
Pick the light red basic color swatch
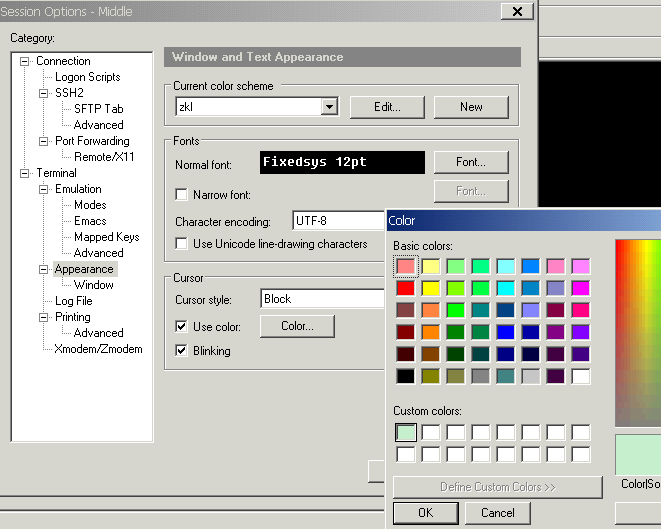click(x=406, y=266)
